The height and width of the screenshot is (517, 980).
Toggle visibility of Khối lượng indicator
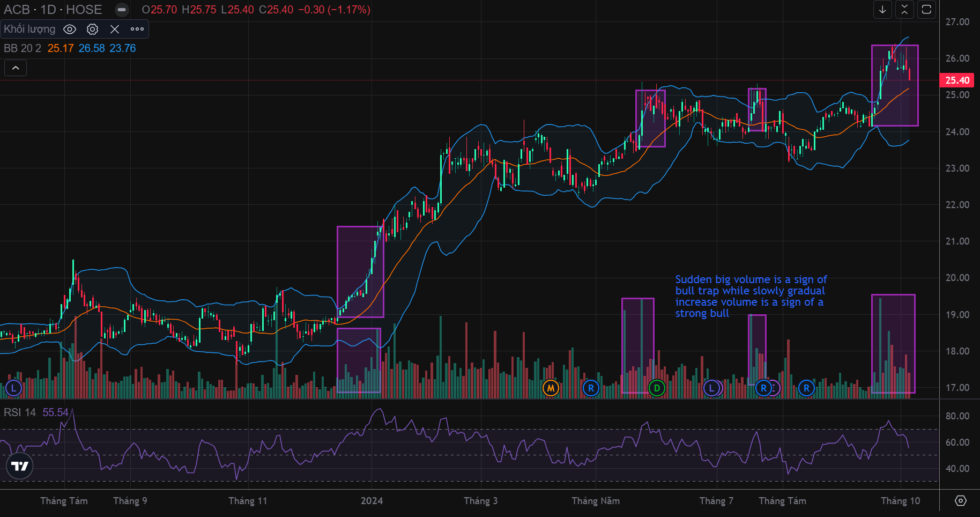point(70,29)
